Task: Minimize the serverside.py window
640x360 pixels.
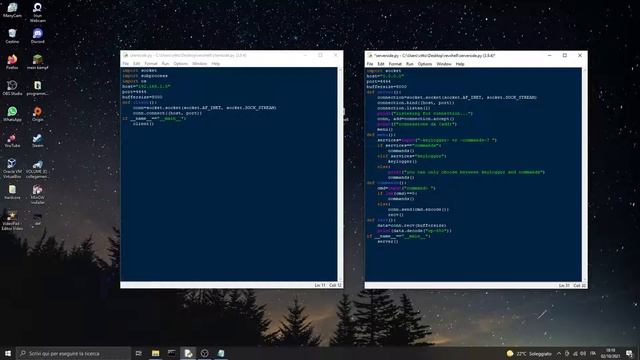Action: pyautogui.click(x=550, y=56)
